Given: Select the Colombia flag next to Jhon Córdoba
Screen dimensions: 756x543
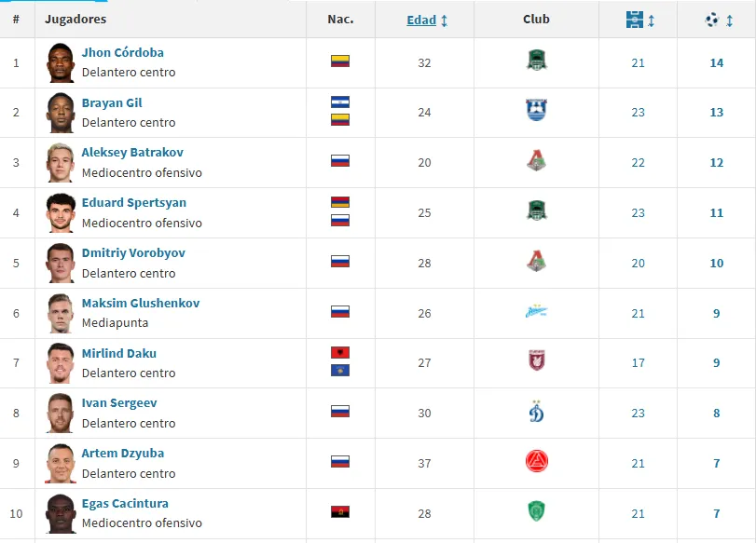Looking at the screenshot, I should click(x=342, y=61).
